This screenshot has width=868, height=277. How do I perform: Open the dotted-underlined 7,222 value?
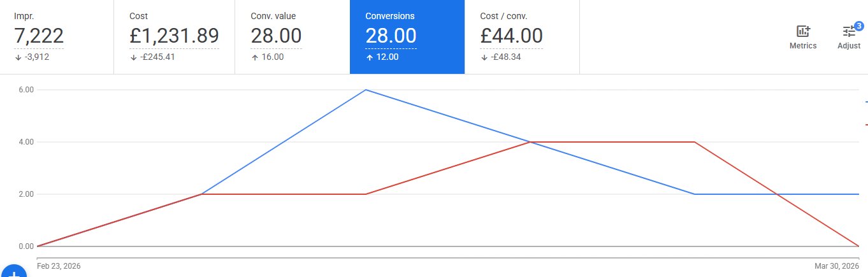click(x=39, y=36)
